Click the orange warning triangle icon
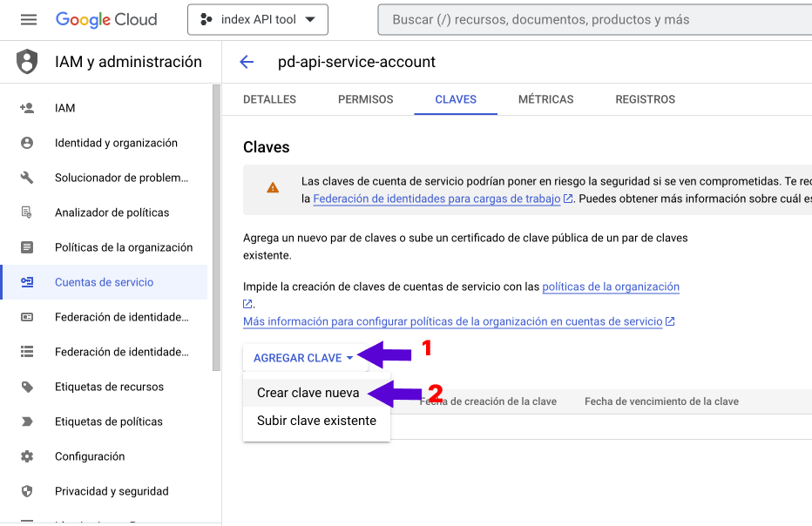 273,188
